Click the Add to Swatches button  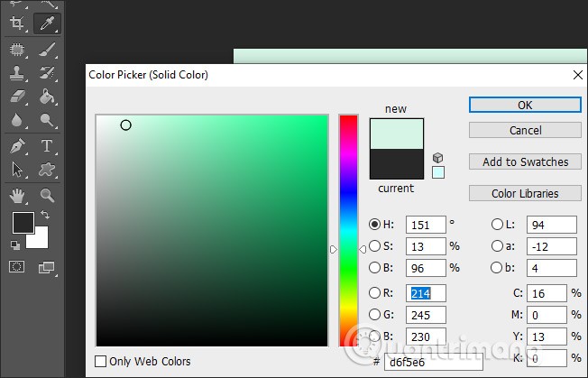[x=525, y=161]
